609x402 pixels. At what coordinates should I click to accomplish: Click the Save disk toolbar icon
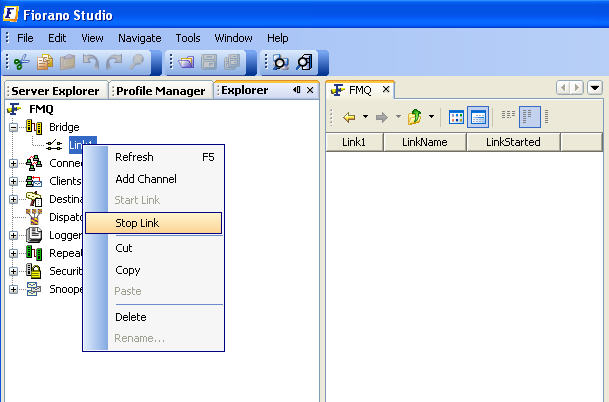209,62
